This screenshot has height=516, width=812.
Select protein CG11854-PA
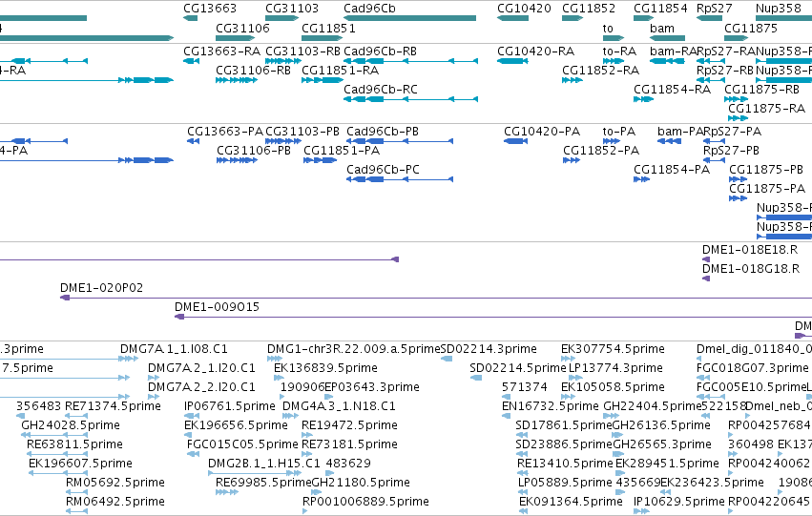[x=672, y=170]
